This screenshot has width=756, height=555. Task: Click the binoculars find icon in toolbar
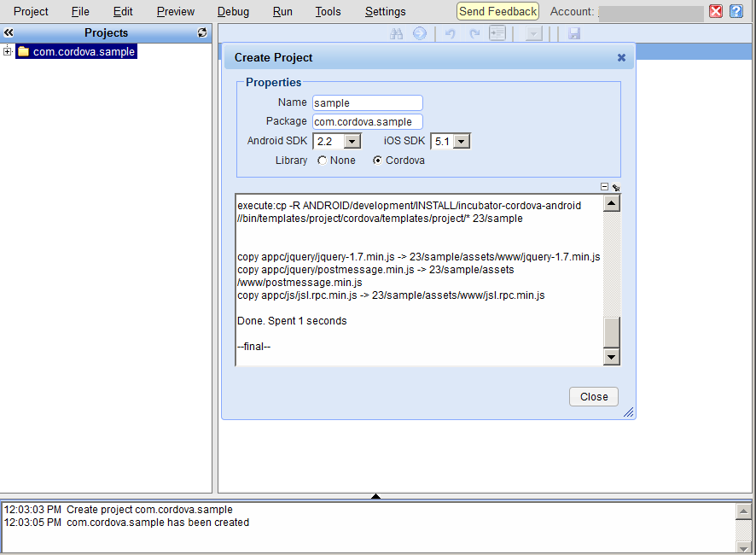(x=396, y=33)
